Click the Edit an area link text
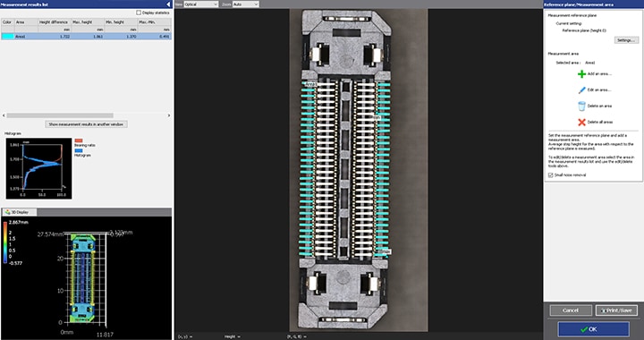 point(599,90)
